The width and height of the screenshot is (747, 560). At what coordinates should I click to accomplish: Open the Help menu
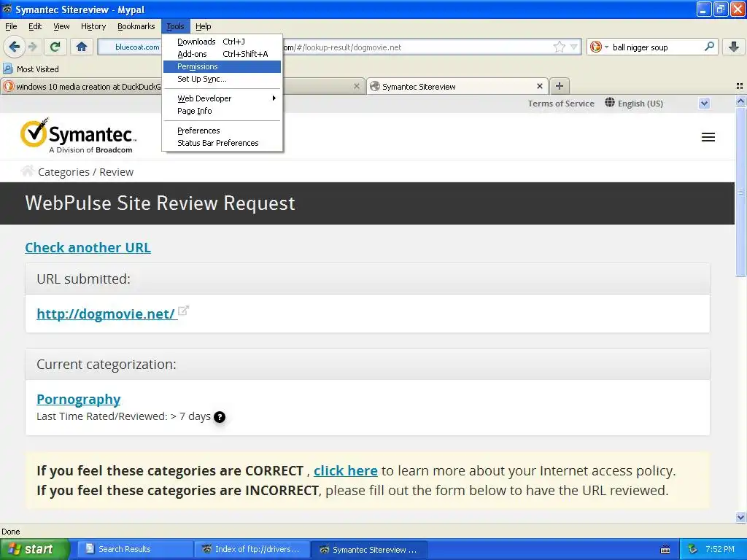pos(203,26)
